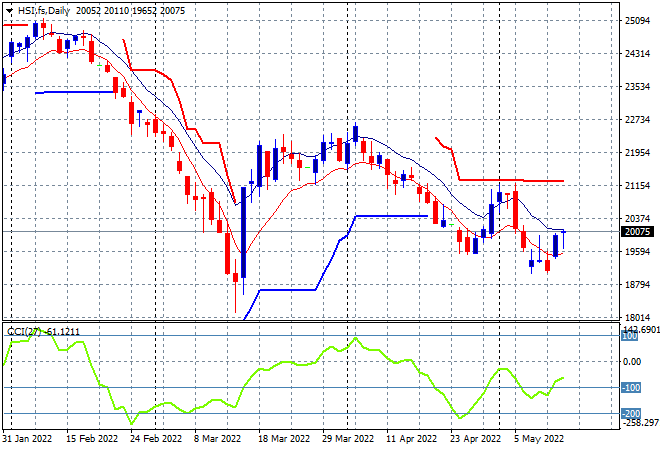660x450 pixels.
Task: Select the blue support line near 20374
Action: [x=390, y=216]
